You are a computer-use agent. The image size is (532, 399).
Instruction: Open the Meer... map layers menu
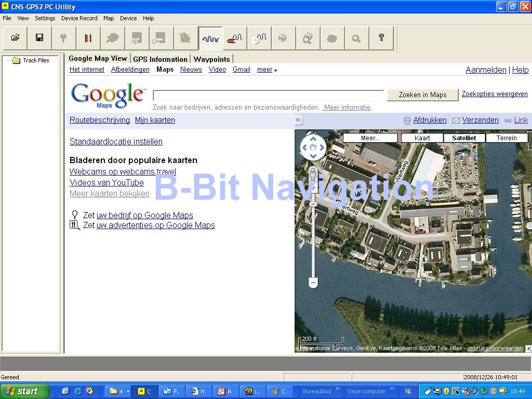pyautogui.click(x=370, y=138)
